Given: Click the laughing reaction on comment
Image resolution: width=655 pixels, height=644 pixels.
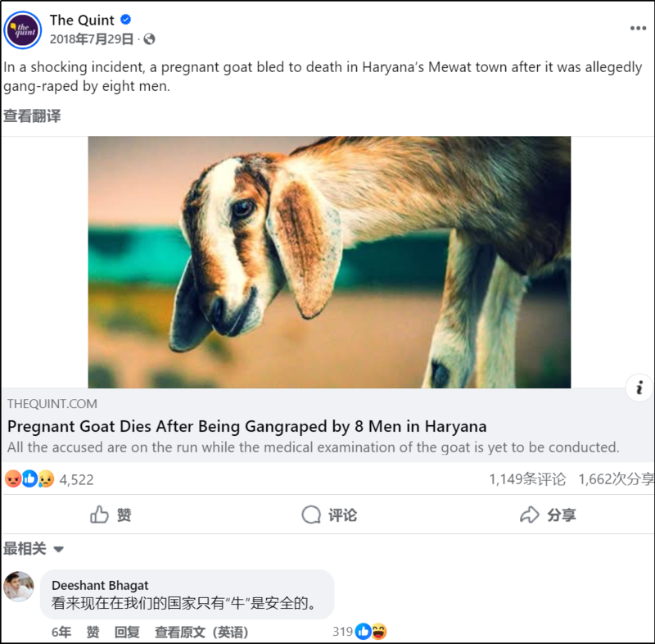Looking at the screenshot, I should 379,631.
